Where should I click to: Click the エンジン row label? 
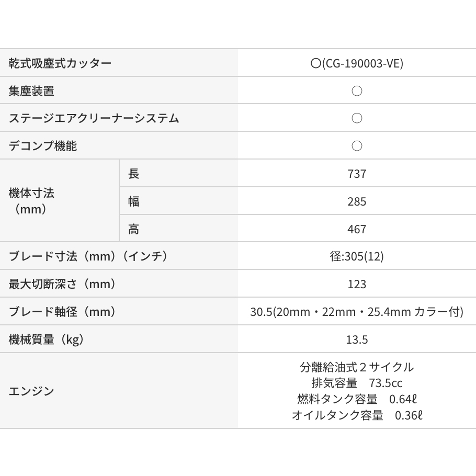click(x=31, y=391)
